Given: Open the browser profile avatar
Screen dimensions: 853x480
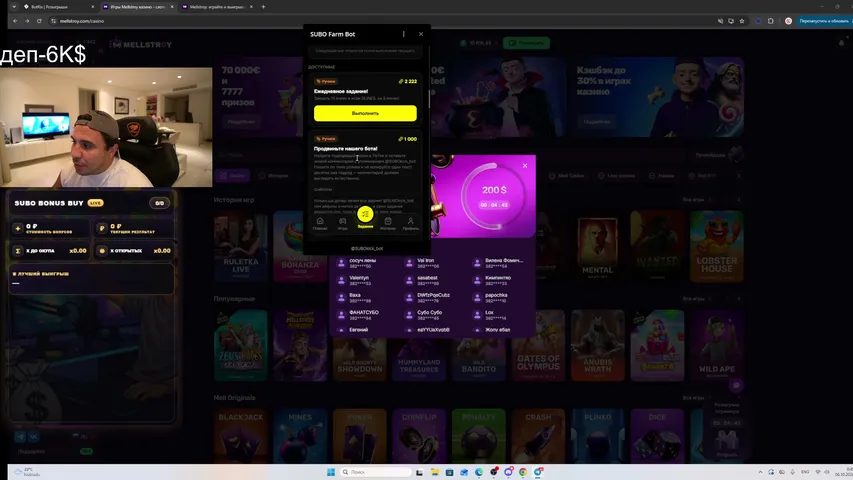Looking at the screenshot, I should tap(788, 21).
